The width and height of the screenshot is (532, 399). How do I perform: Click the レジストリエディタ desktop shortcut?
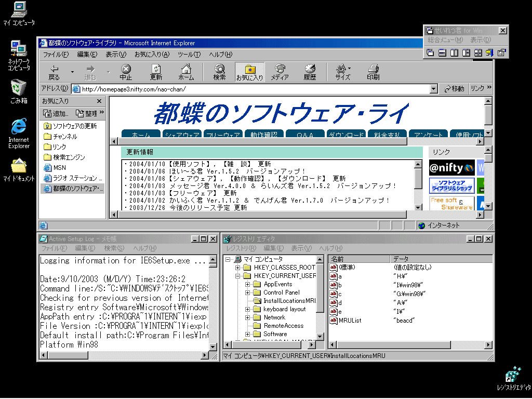click(514, 378)
